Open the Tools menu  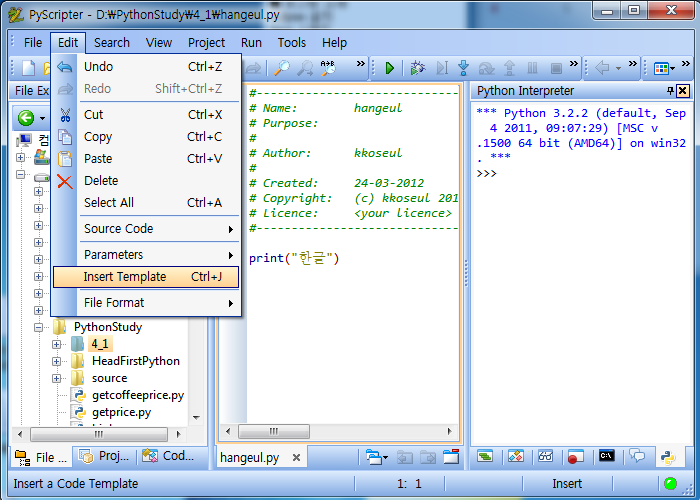292,43
